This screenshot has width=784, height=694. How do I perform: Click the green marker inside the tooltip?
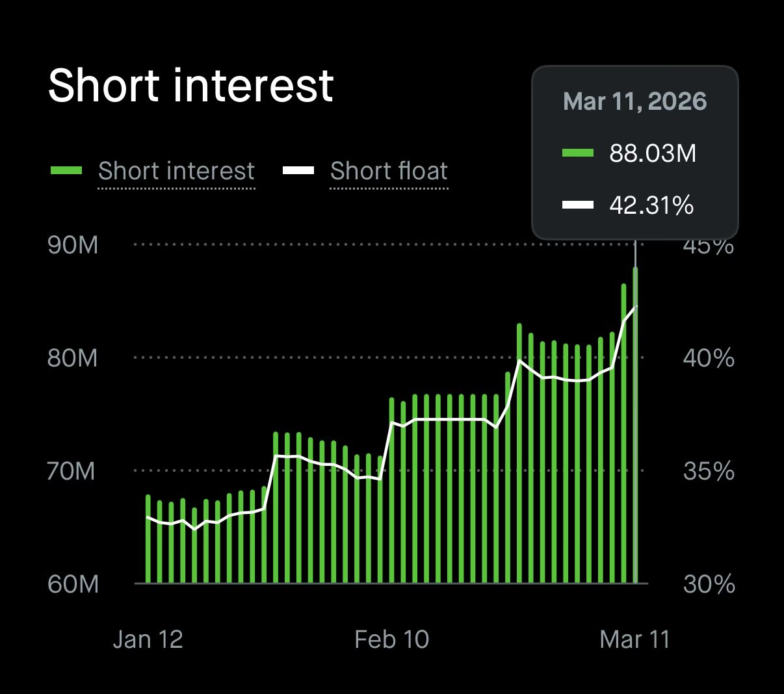pyautogui.click(x=578, y=153)
